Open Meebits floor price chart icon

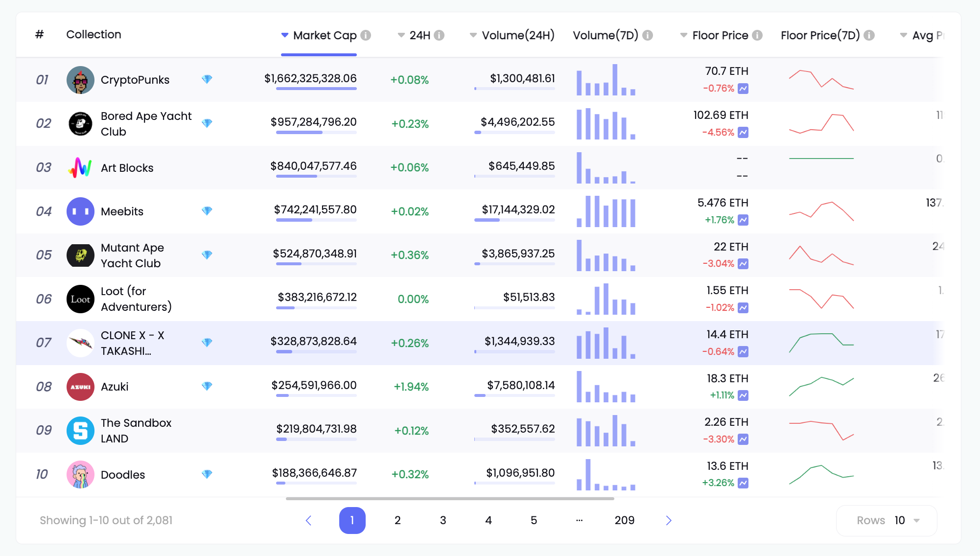click(743, 220)
